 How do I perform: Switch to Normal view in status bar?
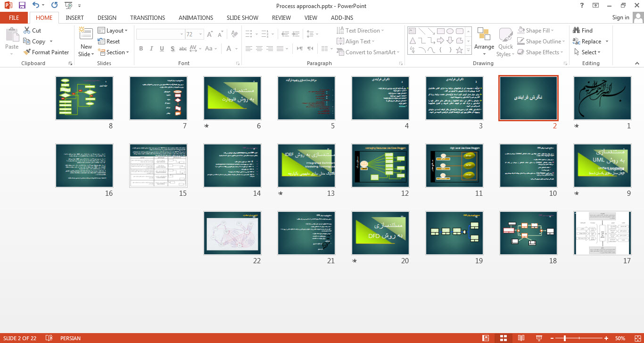pyautogui.click(x=486, y=338)
